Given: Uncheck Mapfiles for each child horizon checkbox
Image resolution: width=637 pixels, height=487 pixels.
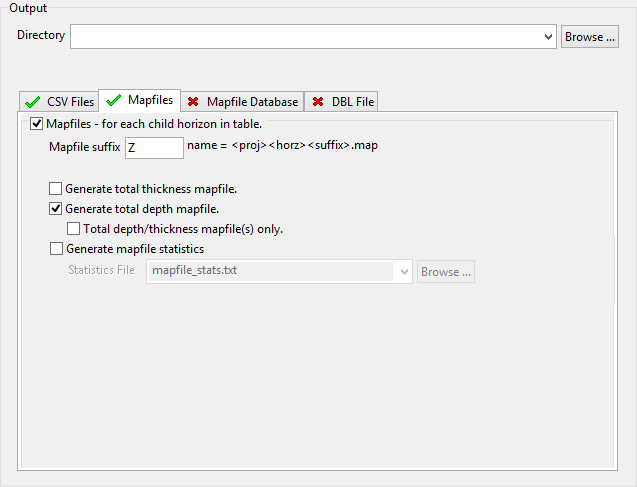Looking at the screenshot, I should tap(37, 124).
